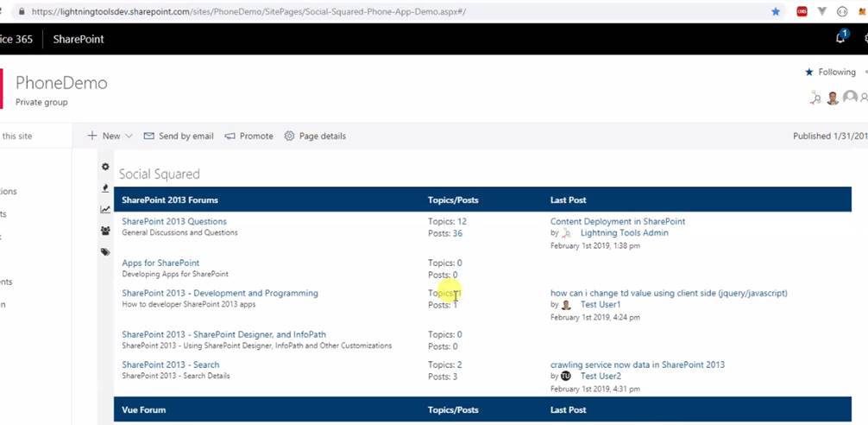Click the notification bell icon

click(x=841, y=38)
